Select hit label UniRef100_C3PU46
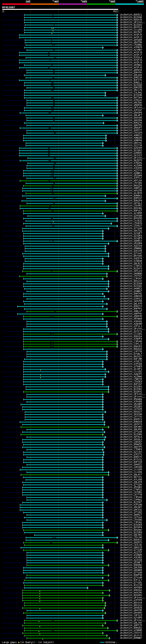 [131, 342]
